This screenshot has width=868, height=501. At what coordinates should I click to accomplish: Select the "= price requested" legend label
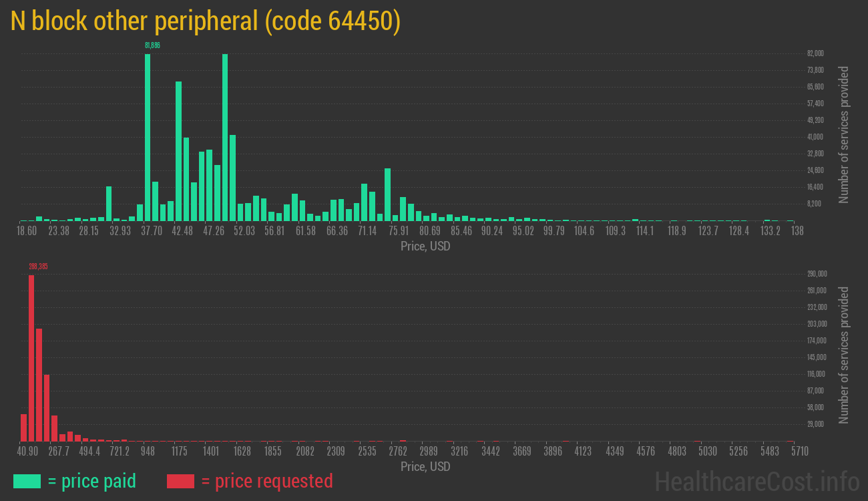[x=266, y=481]
